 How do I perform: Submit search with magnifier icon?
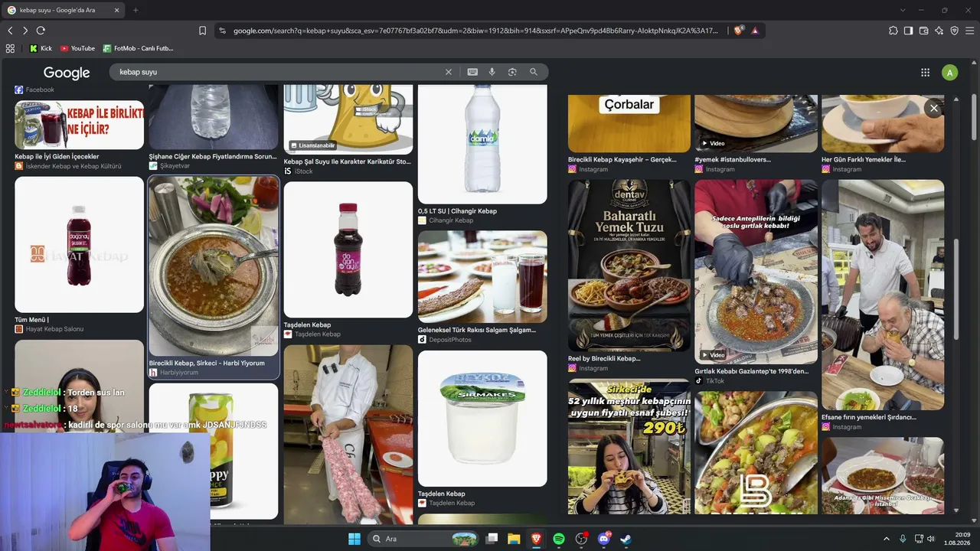[x=534, y=72]
